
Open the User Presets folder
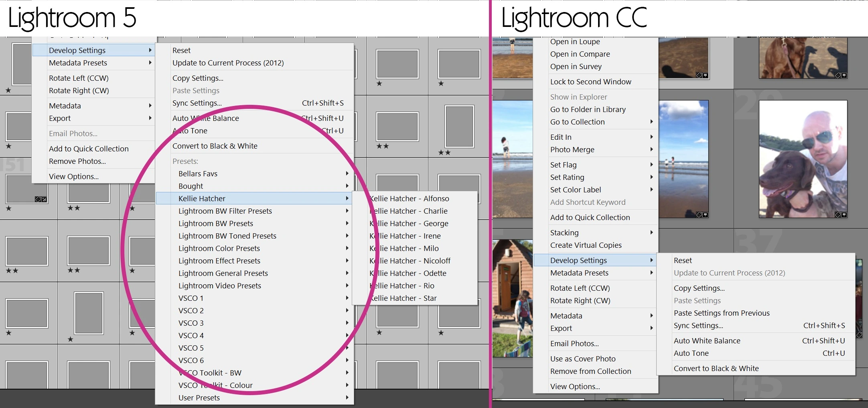255,398
